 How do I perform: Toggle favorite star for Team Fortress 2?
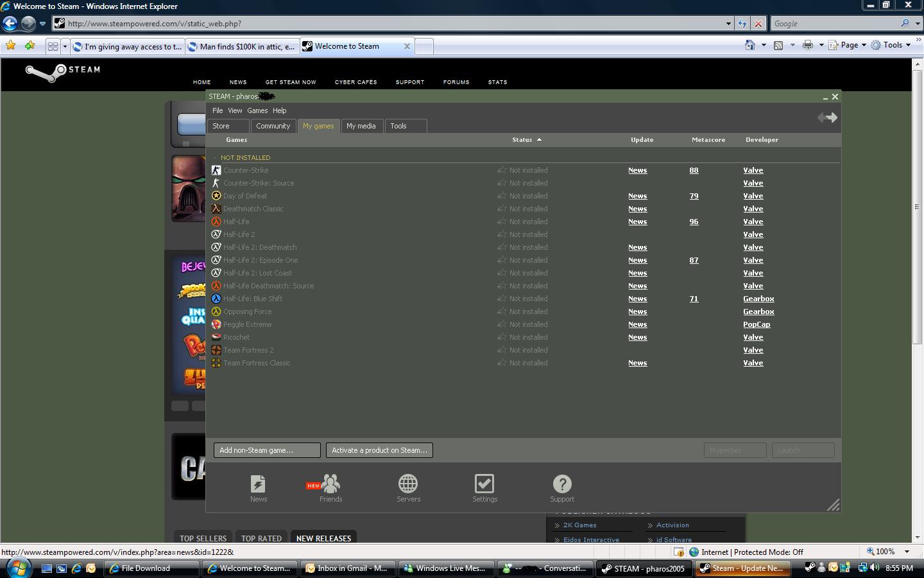pyautogui.click(x=502, y=350)
